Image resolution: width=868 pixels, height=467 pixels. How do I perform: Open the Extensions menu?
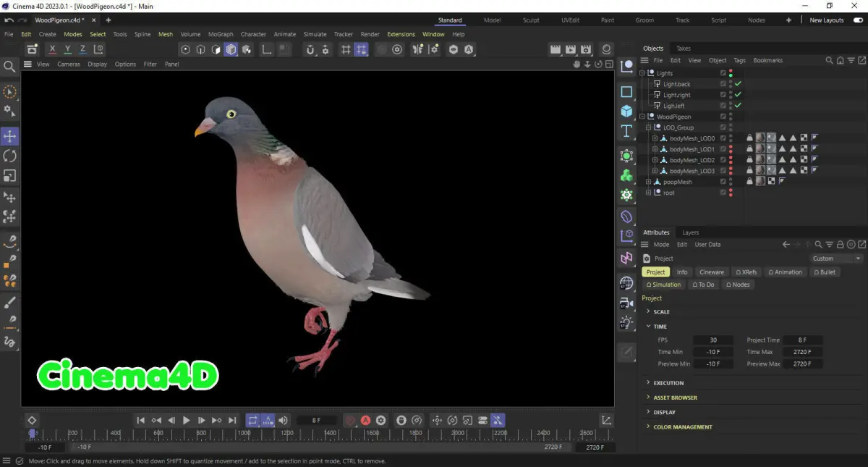[401, 34]
